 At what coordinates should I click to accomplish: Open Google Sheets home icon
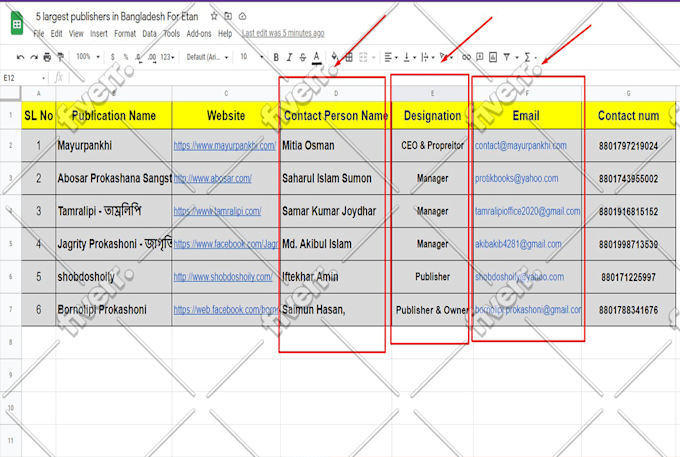(16, 24)
